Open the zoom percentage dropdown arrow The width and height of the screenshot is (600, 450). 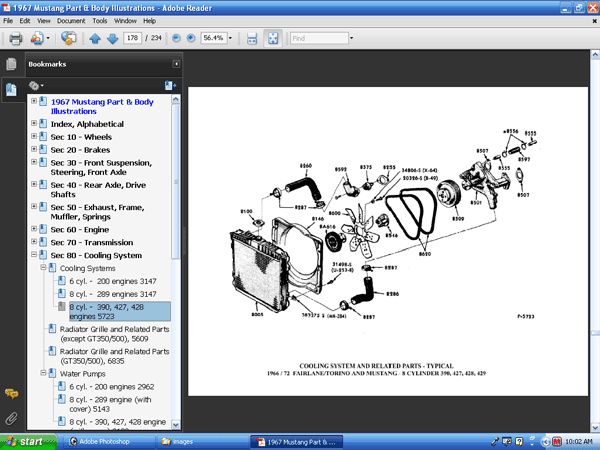point(230,38)
